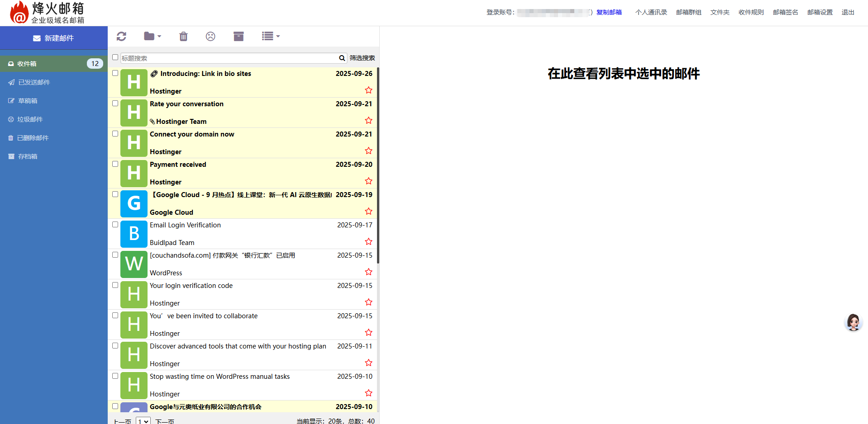Star the Payment received email

pyautogui.click(x=369, y=181)
